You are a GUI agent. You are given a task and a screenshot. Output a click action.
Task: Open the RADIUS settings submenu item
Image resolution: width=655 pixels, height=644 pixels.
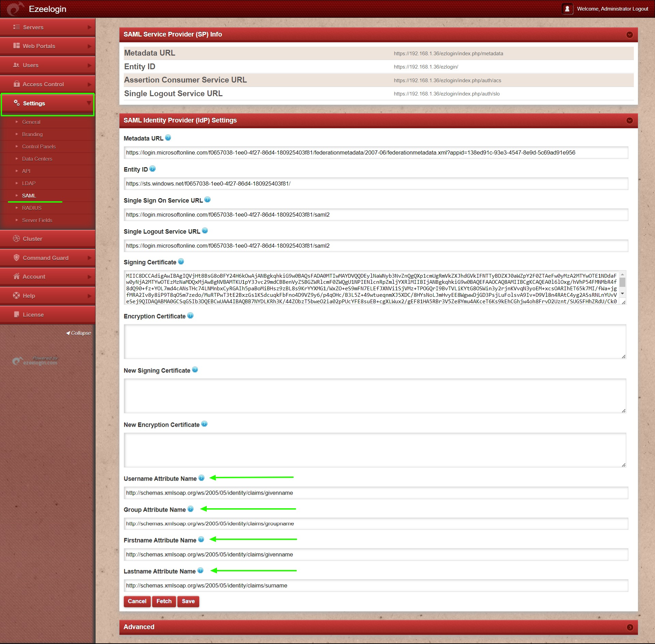coord(32,208)
